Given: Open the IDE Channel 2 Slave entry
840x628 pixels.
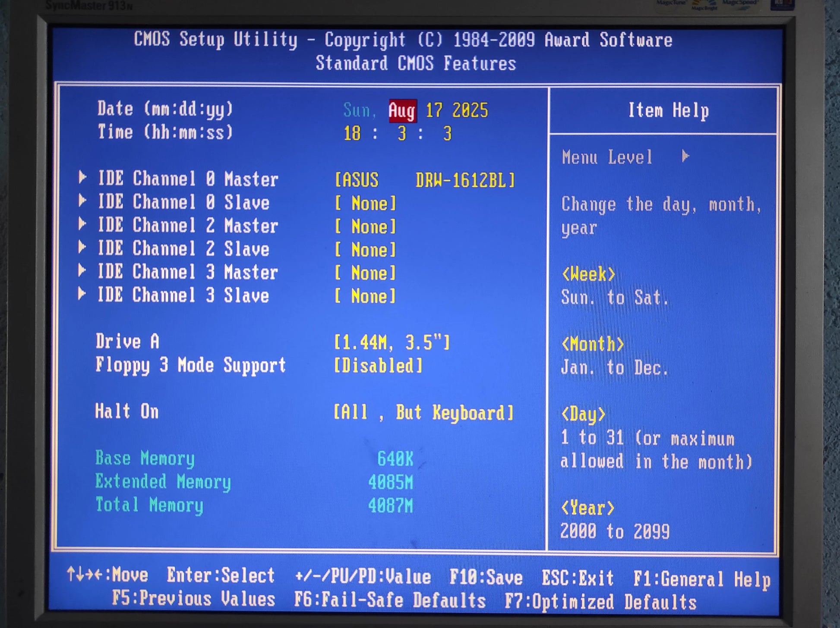Looking at the screenshot, I should 183,248.
